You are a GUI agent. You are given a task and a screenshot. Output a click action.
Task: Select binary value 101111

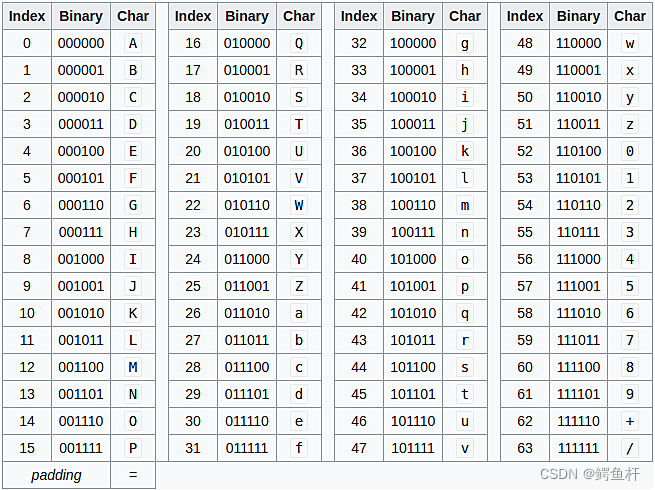413,448
